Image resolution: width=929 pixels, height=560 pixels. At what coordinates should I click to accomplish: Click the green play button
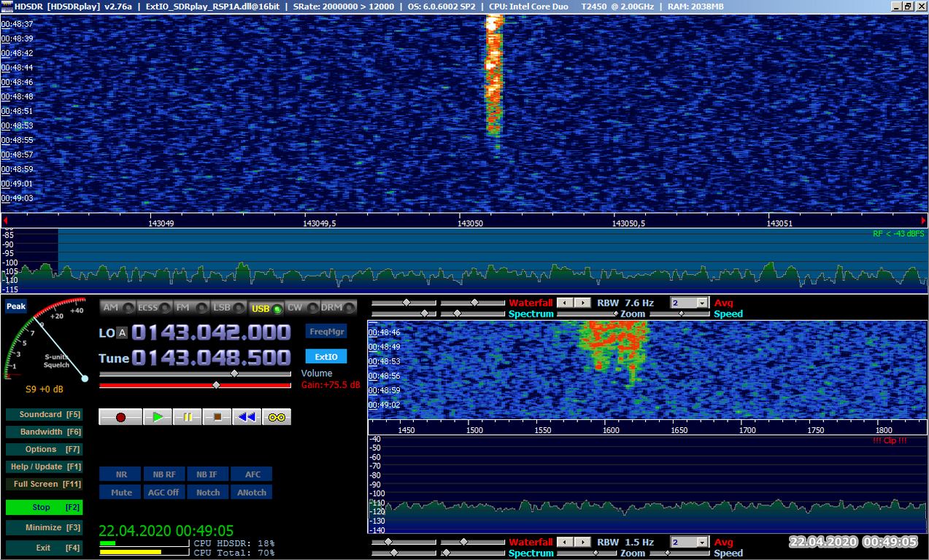coord(158,417)
